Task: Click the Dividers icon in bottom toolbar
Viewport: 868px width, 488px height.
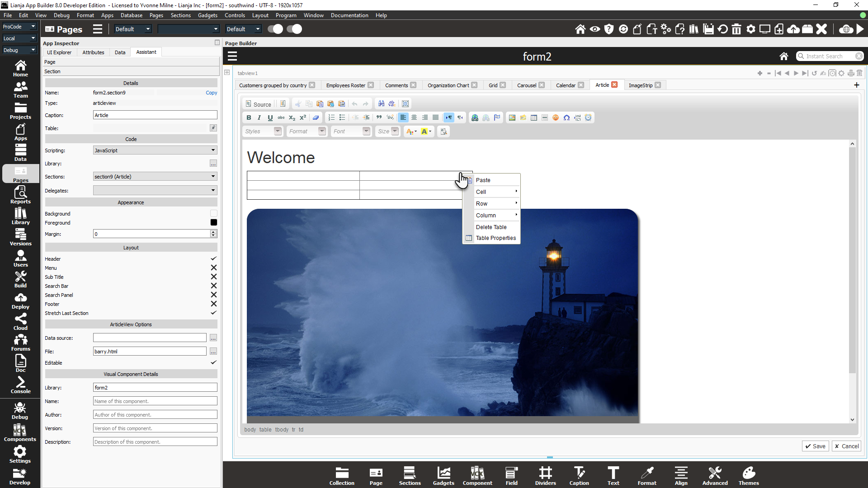Action: coord(545,476)
